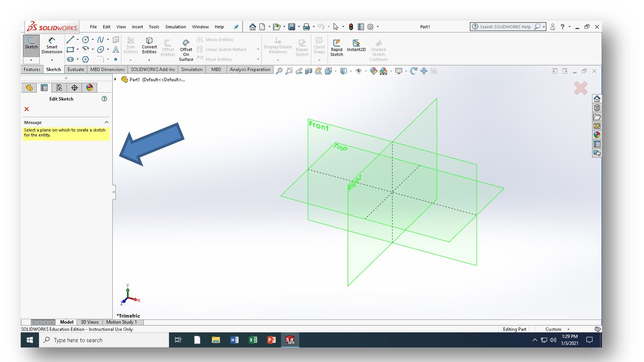The height and width of the screenshot is (362, 644).
Task: Click Offset On Surface tool
Action: coord(186,50)
